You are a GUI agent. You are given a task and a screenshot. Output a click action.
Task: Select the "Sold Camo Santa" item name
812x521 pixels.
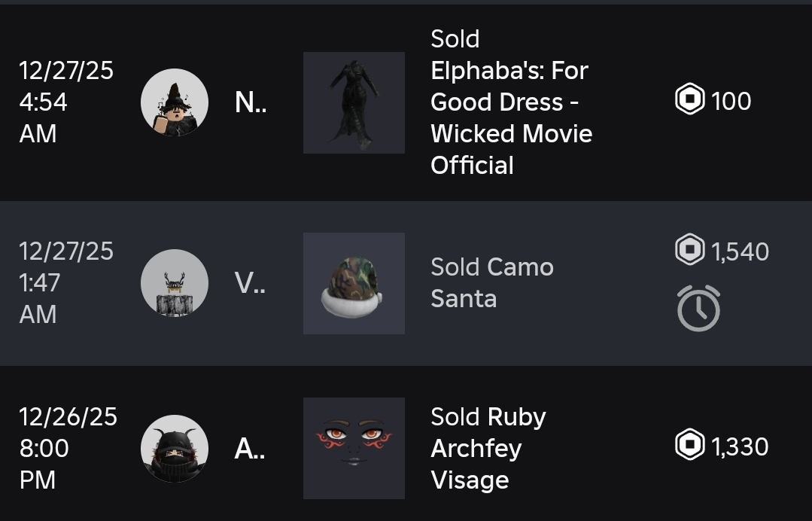click(x=491, y=283)
